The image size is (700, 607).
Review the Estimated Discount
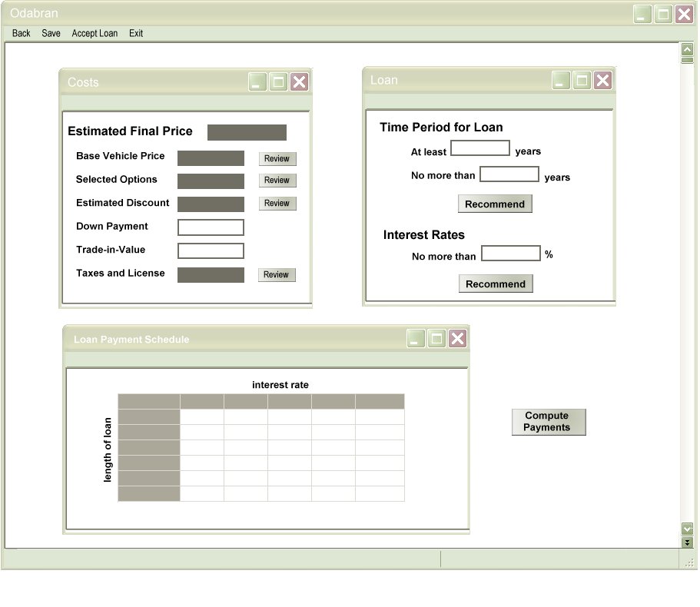point(277,204)
